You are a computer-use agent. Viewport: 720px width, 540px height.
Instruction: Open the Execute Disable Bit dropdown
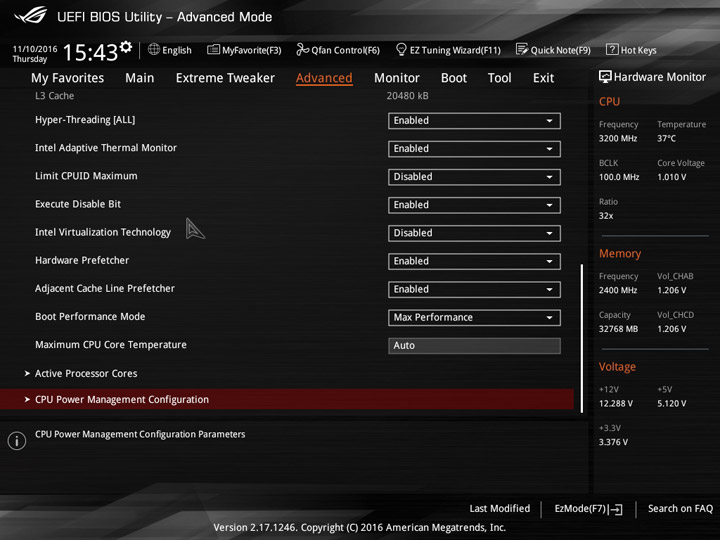click(x=474, y=205)
